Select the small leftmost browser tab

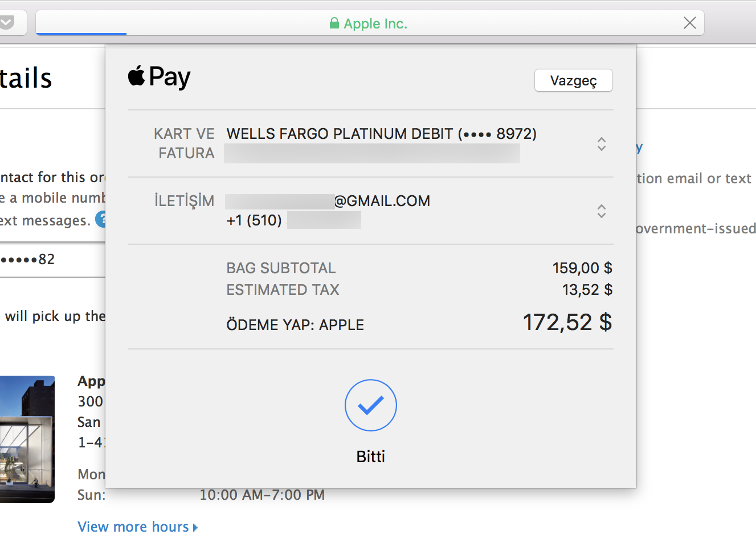pyautogui.click(x=13, y=23)
